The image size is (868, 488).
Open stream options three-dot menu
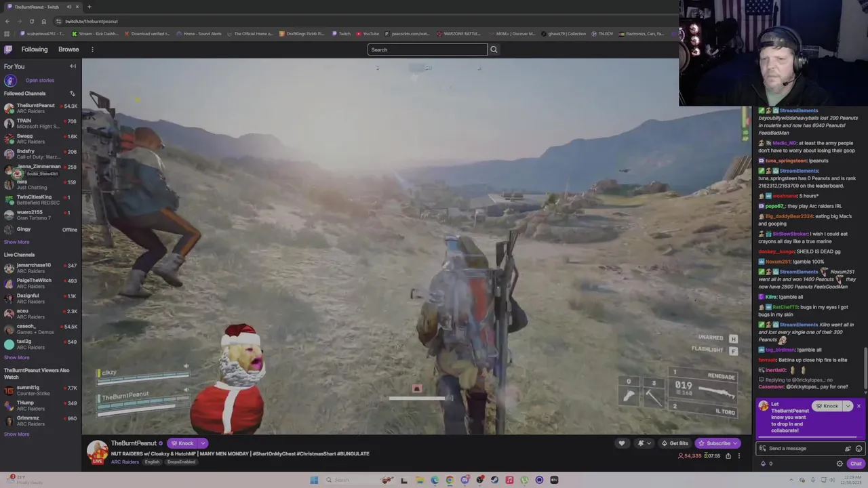tap(739, 456)
